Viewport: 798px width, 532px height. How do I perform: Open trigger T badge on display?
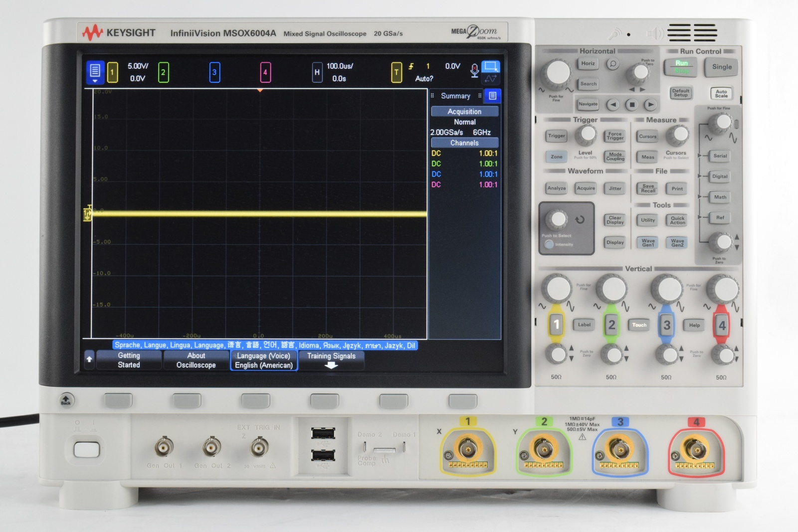point(397,72)
